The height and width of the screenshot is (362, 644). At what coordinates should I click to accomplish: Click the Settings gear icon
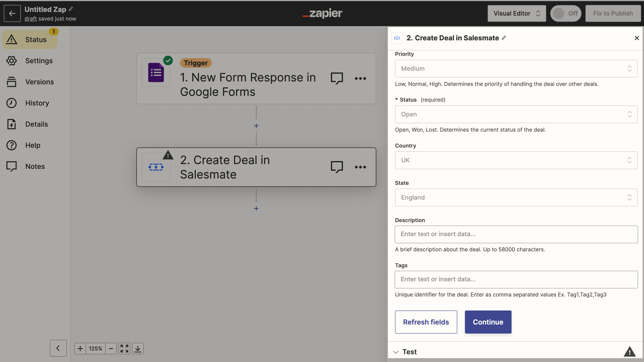(12, 61)
